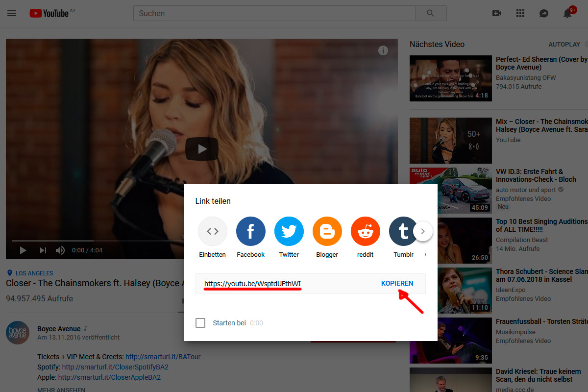Image resolution: width=588 pixels, height=392 pixels.
Task: Select Einbetten embed option
Action: (x=213, y=237)
